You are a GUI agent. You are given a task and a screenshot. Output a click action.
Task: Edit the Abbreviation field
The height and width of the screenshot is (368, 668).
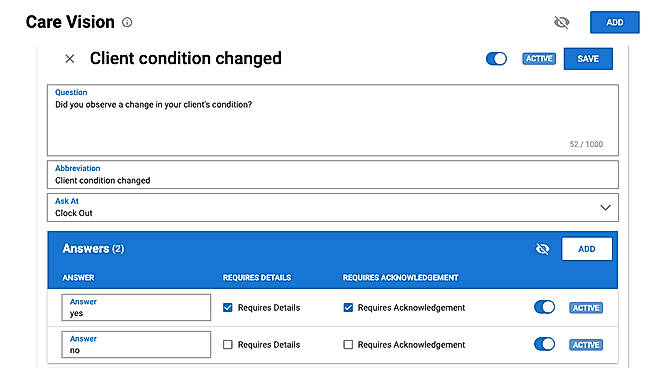(x=333, y=175)
